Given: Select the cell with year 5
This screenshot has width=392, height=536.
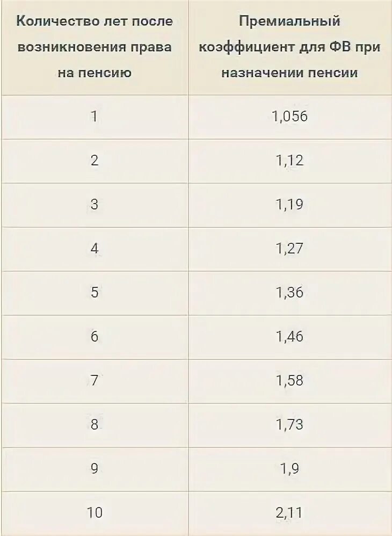Looking at the screenshot, I should [x=95, y=293].
